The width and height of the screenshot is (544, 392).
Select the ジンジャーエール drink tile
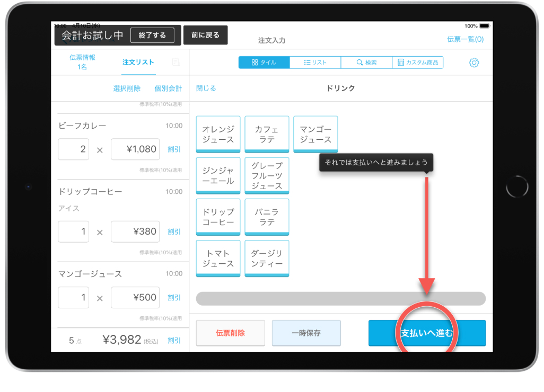[x=218, y=175]
